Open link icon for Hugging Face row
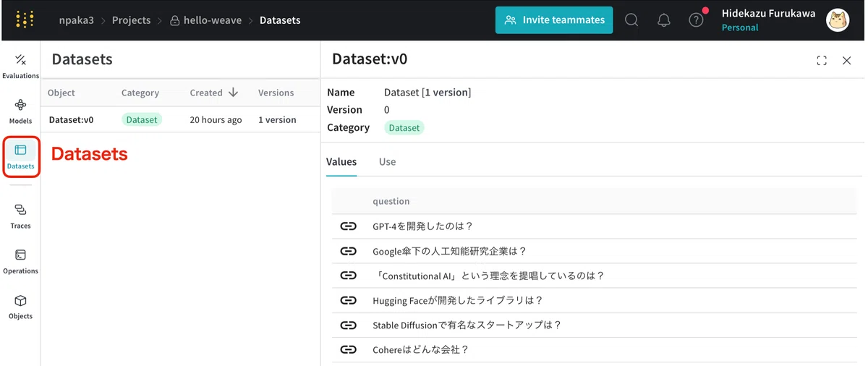 tap(349, 300)
